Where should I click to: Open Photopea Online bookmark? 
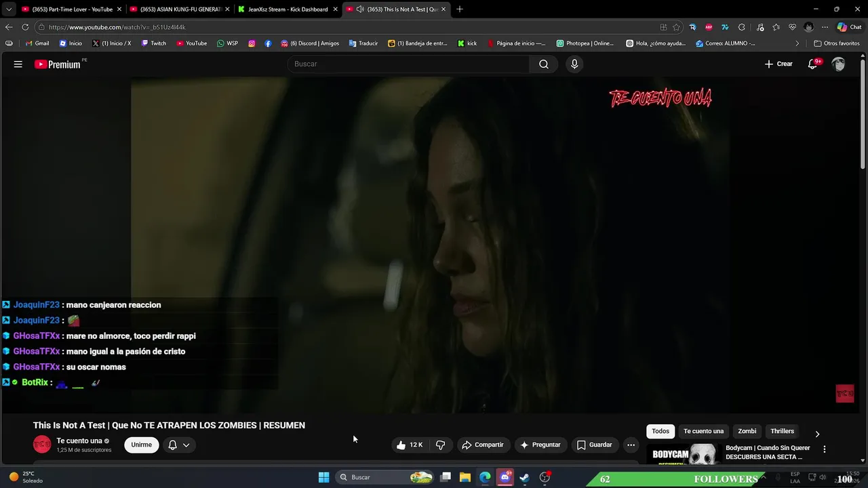tap(585, 43)
